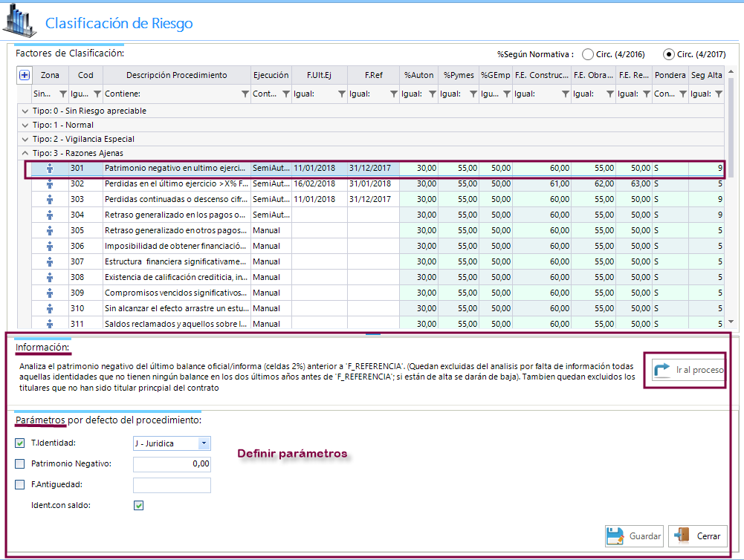The image size is (744, 560).
Task: Open filter funnel for %Auton column
Action: click(x=433, y=94)
